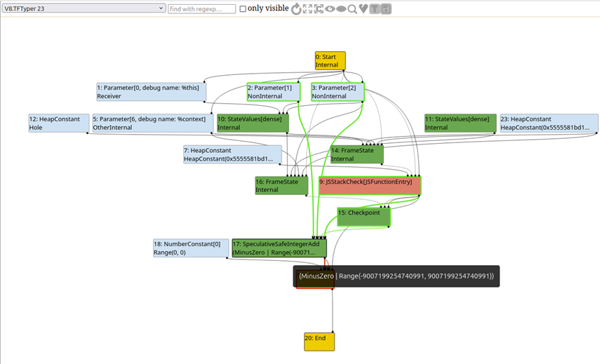Select the 20: End node

point(319,342)
